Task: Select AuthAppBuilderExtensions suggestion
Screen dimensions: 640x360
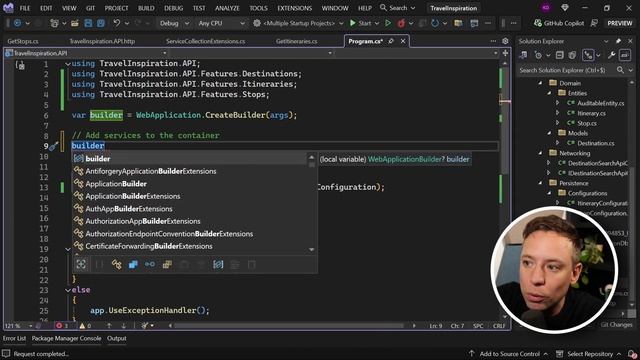Action: click(x=190, y=209)
